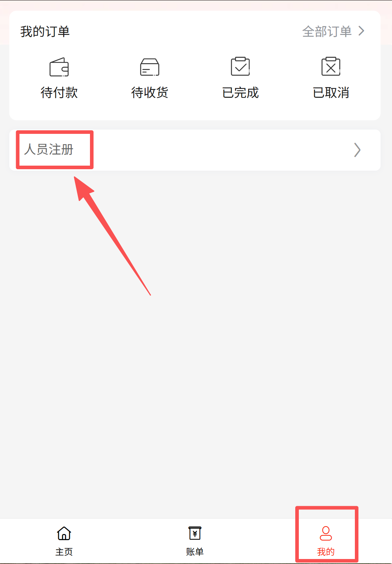The height and width of the screenshot is (564, 392).
Task: Open the 待付款 wallet icon
Action: pos(59,67)
